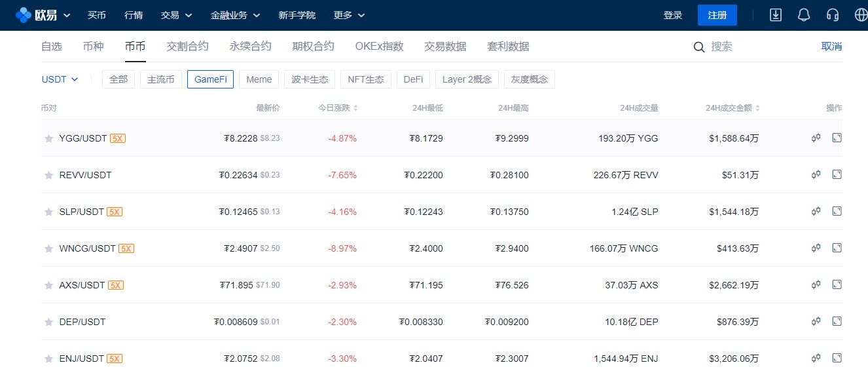Click the 搜索 search input field
The height and width of the screenshot is (369, 868).
753,47
